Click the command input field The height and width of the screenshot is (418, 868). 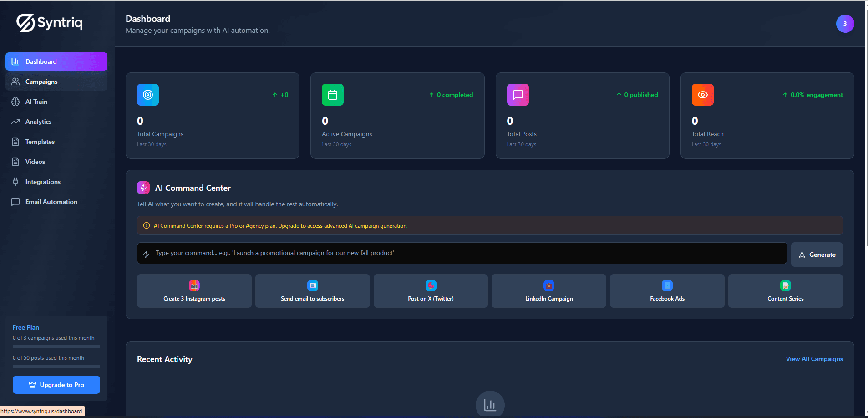[462, 253]
